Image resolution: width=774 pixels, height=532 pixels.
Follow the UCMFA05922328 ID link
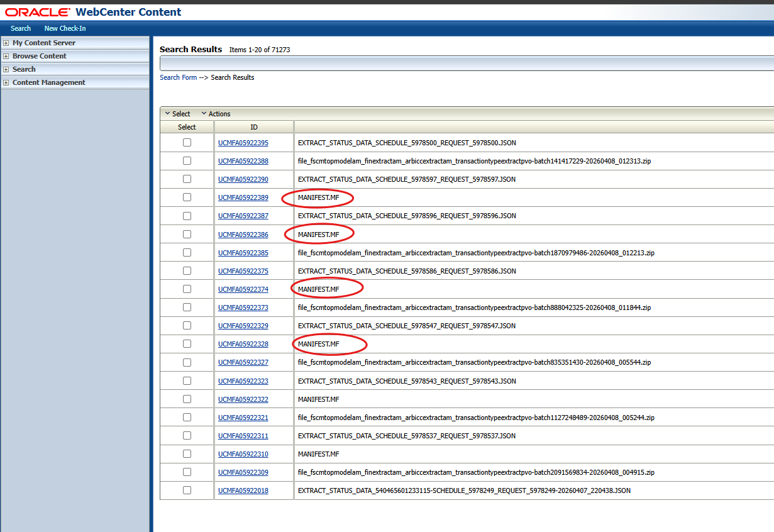[243, 344]
